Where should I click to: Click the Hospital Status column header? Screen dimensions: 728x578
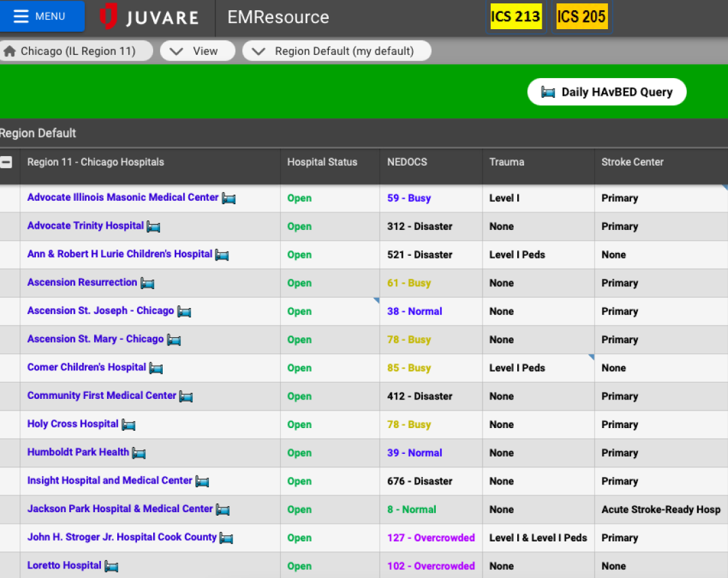click(x=322, y=162)
